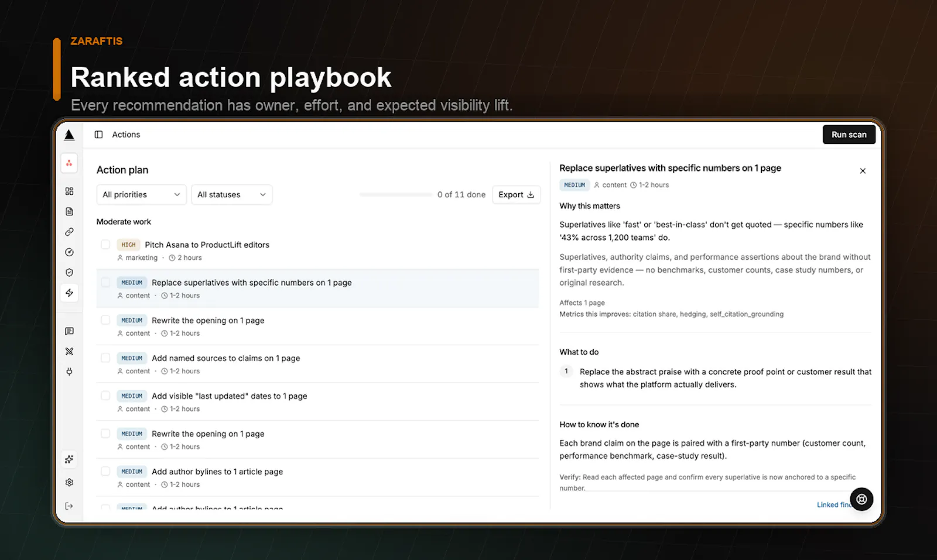Open Replace superlatives with specific numbers row title
This screenshot has height=560, width=937.
(252, 283)
